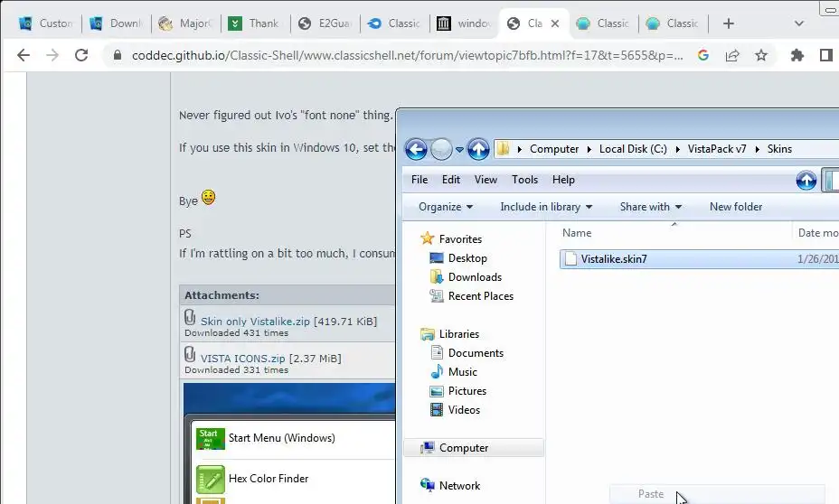This screenshot has width=839, height=504.
Task: Open the View menu in Explorer
Action: click(x=485, y=180)
